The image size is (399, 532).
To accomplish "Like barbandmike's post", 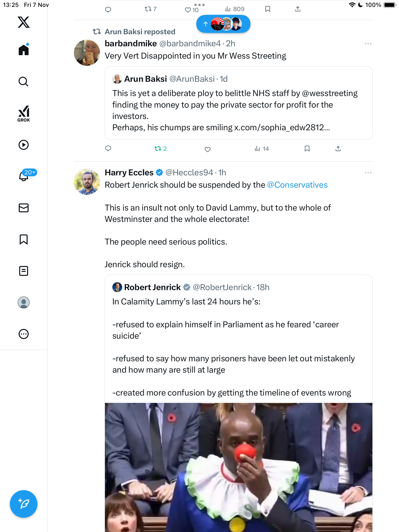I will coord(208,149).
